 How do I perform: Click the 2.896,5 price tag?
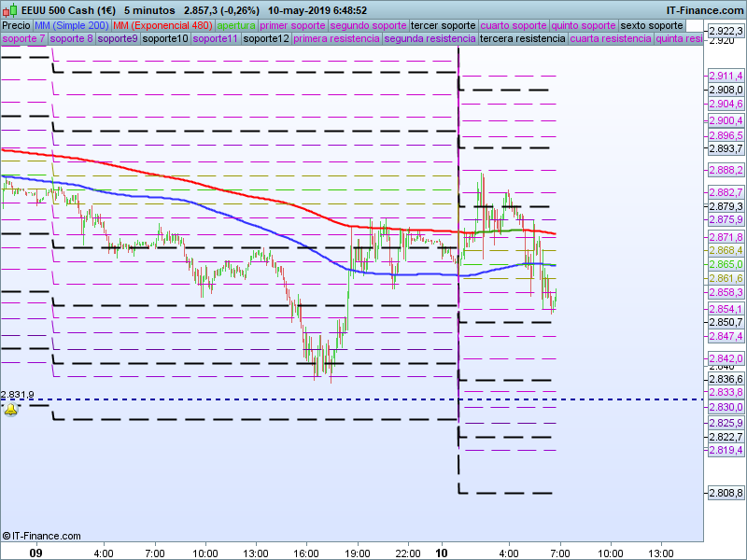click(x=726, y=135)
